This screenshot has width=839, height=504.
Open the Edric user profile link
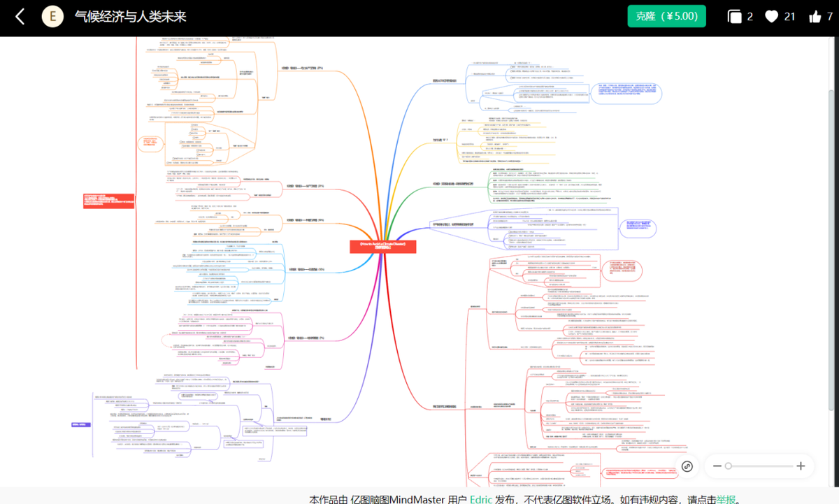point(481,498)
